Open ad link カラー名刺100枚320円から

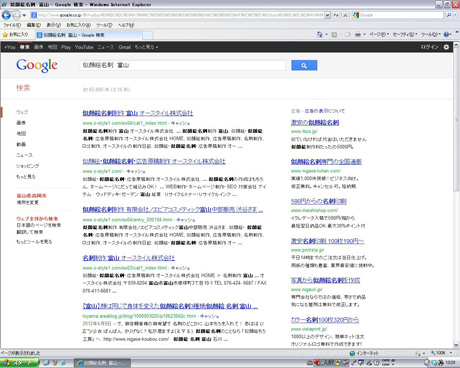coord(325,320)
